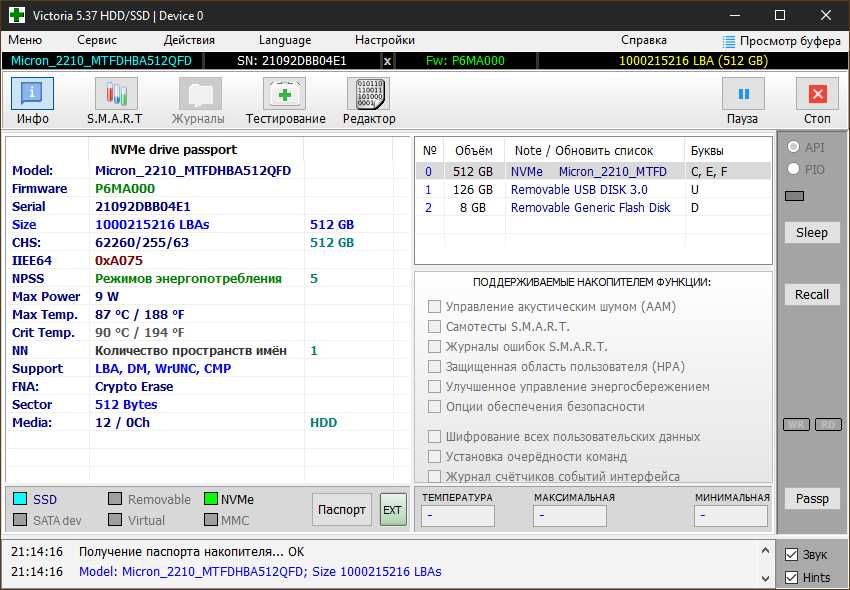Click the green EXT button

[392, 510]
